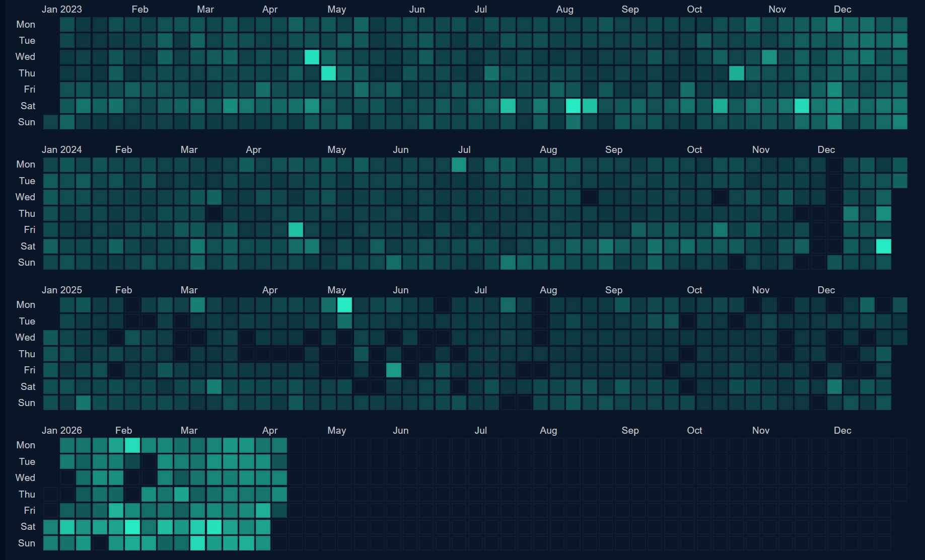925x560 pixels.
Task: Pick the Mar label in the 2026 heatmap
Action: point(189,430)
